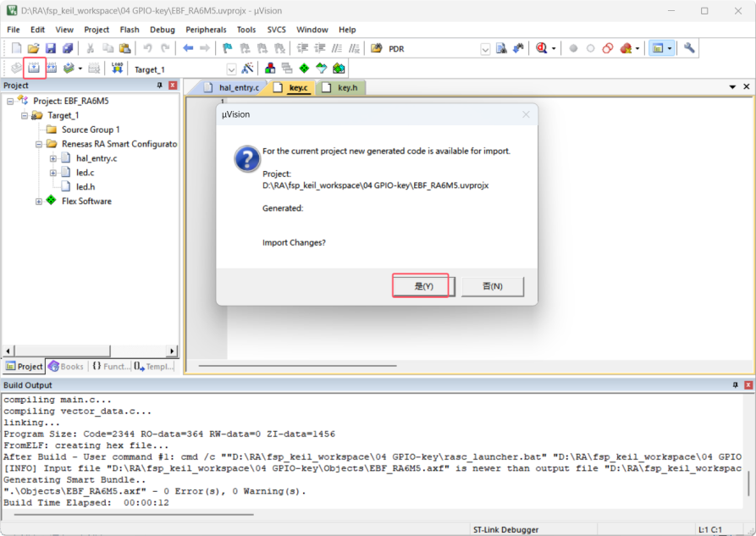The image size is (756, 536).
Task: Click the Select Software Packs icon
Action: [x=322, y=69]
